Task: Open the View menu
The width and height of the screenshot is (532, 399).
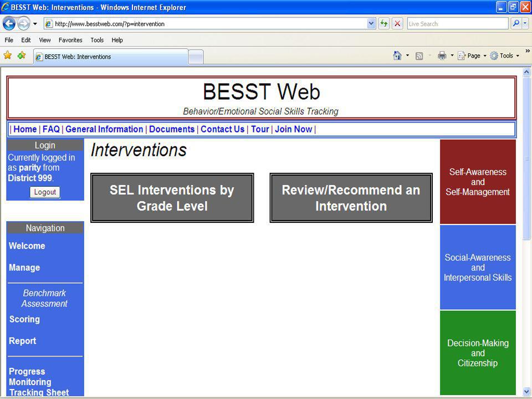Action: coord(45,40)
